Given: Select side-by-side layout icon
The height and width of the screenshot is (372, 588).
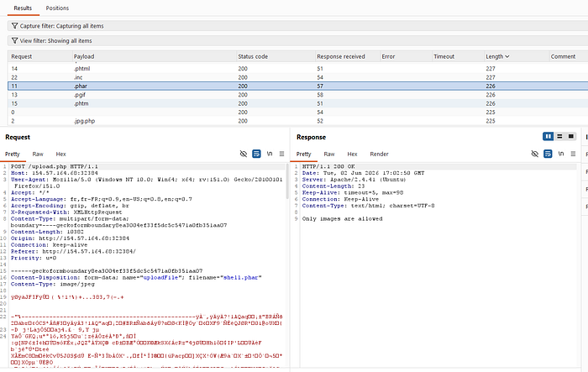Looking at the screenshot, I should 549,136.
